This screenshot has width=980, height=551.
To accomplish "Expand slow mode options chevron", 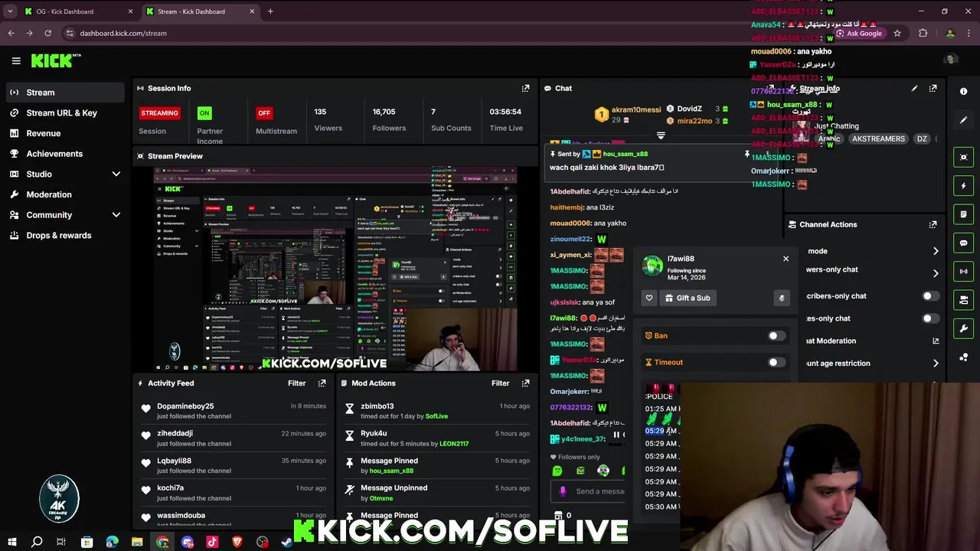I will click(x=936, y=251).
